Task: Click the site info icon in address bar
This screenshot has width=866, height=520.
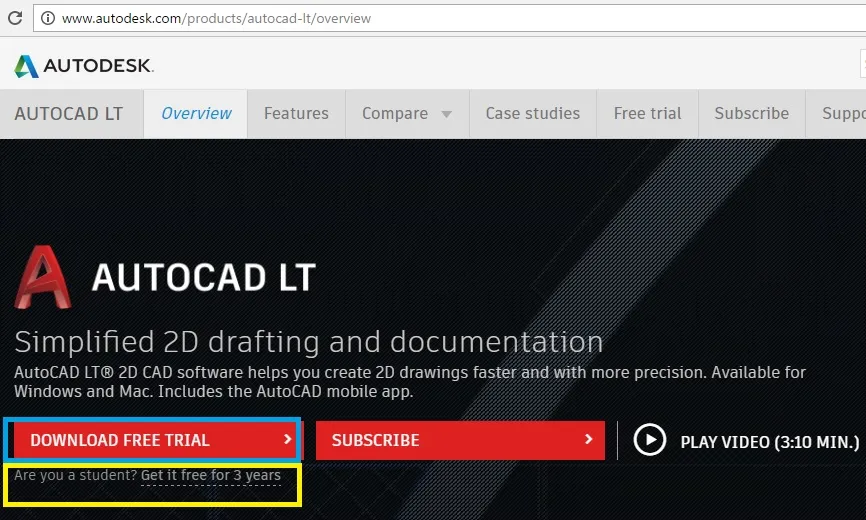Action: (46, 18)
